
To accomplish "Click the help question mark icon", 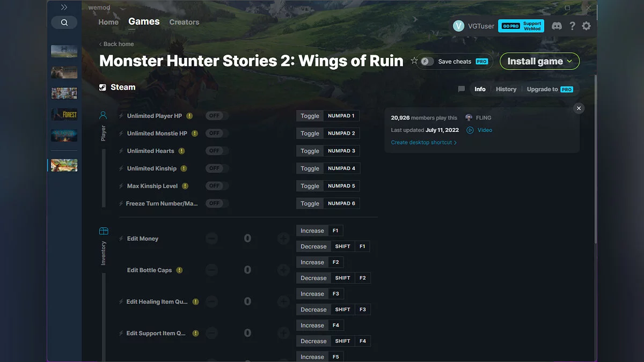I will (x=572, y=25).
